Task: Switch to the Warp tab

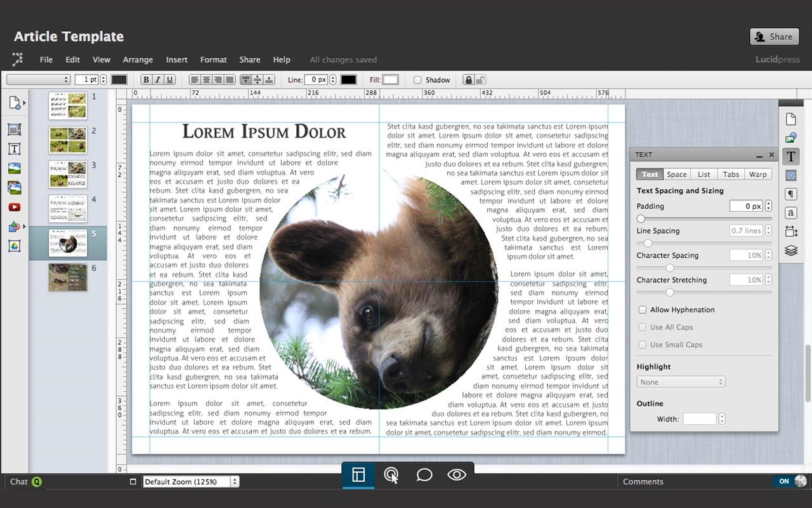Action: (757, 175)
